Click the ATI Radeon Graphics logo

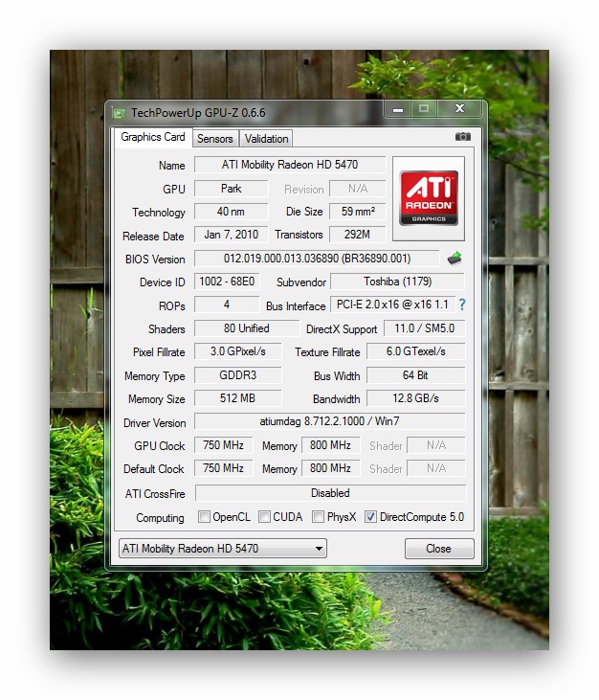[x=429, y=198]
